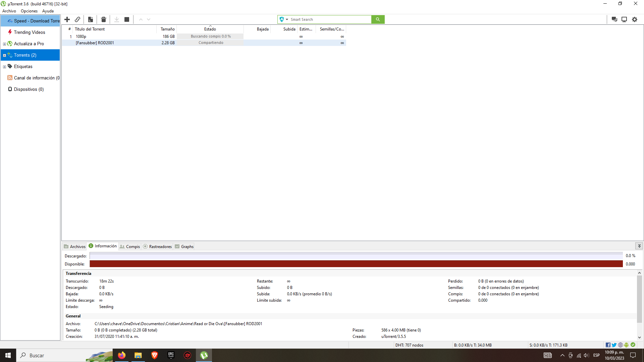Expand the Torrents (2) tree node
The width and height of the screenshot is (644, 362).
[x=4, y=55]
